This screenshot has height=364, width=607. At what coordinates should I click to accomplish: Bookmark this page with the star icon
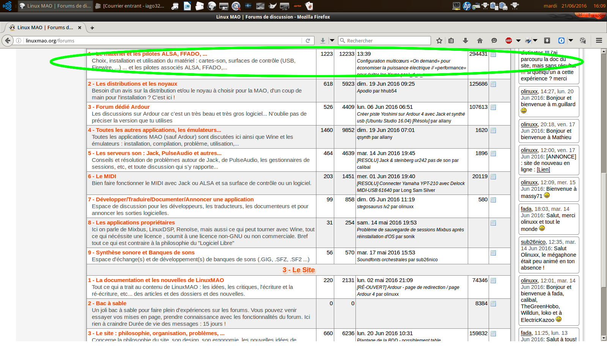[439, 41]
